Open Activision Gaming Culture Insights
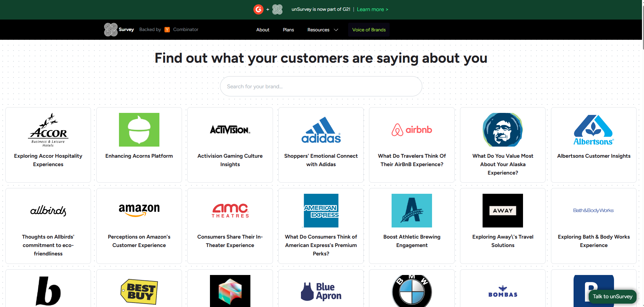 tap(230, 160)
